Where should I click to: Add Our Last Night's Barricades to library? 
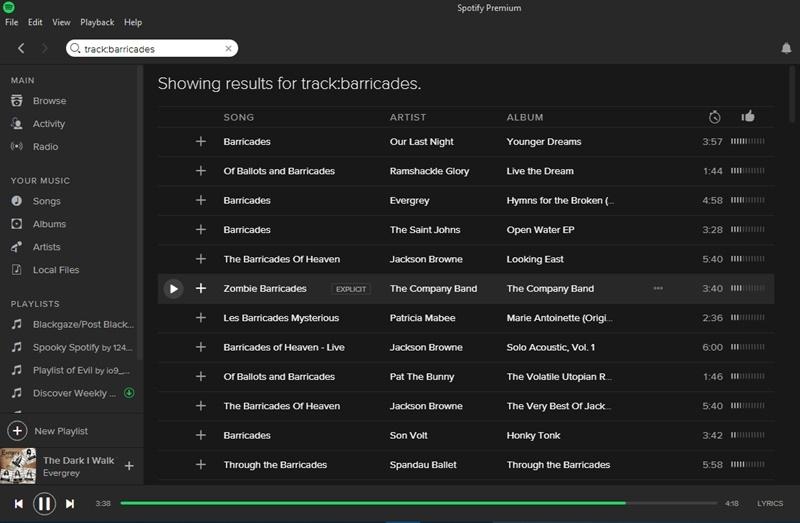point(201,141)
